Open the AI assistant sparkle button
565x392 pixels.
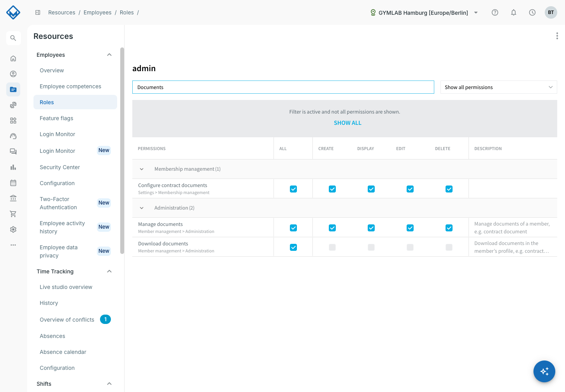[x=544, y=371]
